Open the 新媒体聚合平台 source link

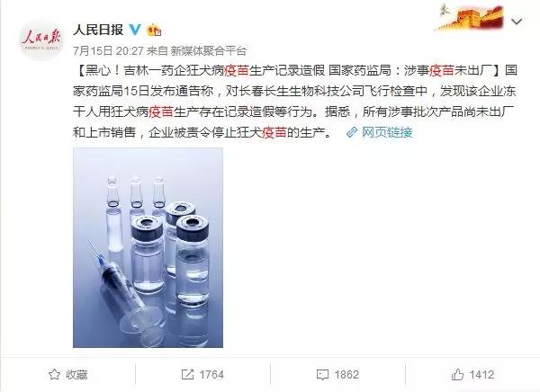209,51
